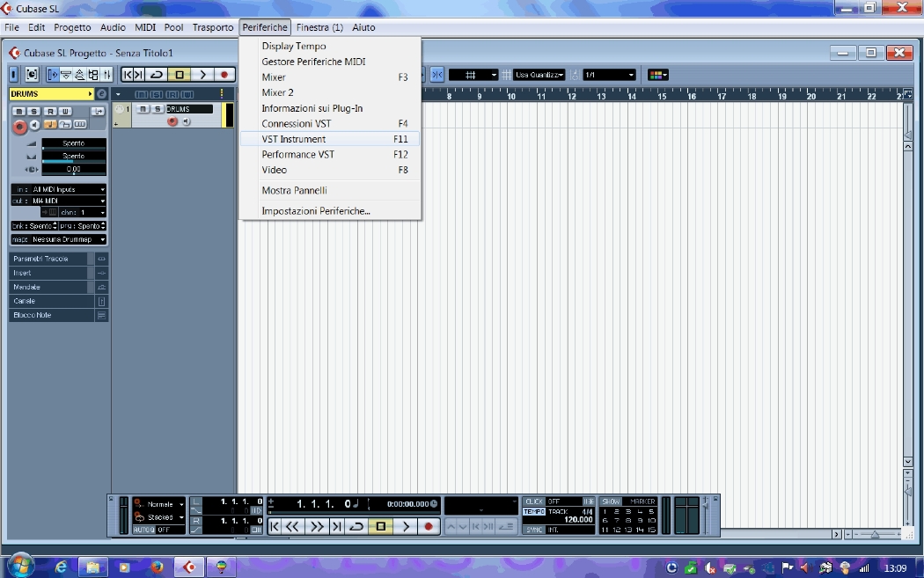Mute DRUMS track in Inspector
The image size is (924, 578).
click(x=18, y=112)
